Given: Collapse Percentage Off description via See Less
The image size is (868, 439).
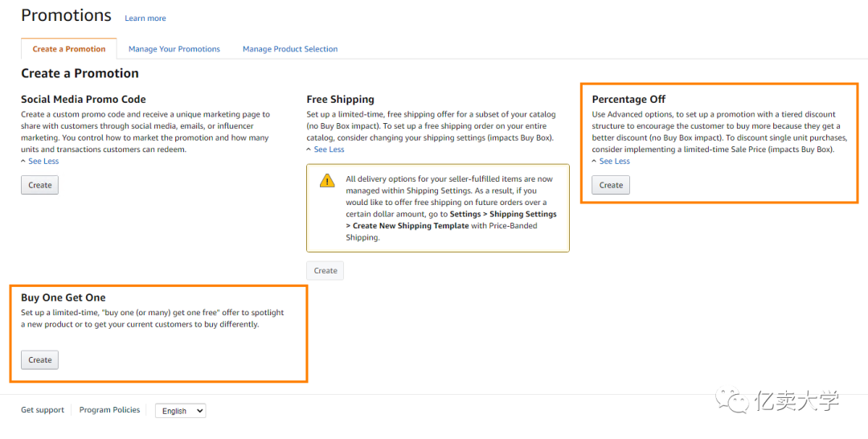Looking at the screenshot, I should tap(611, 161).
